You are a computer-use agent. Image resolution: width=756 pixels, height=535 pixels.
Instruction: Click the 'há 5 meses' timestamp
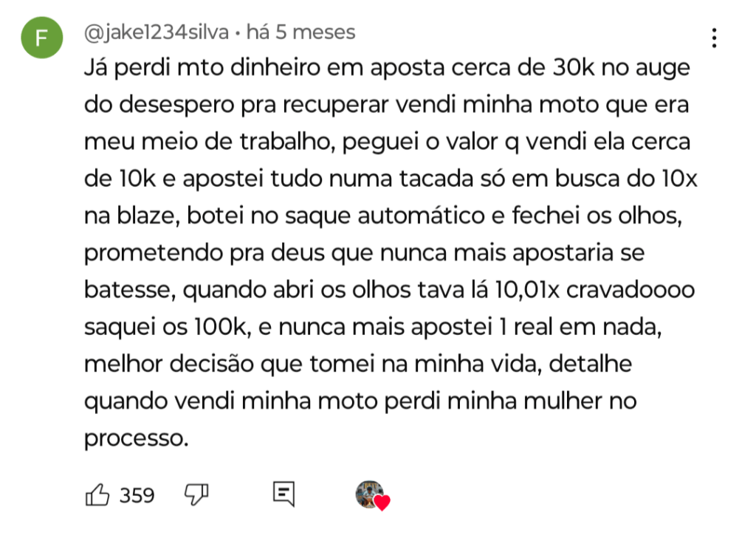(x=300, y=32)
